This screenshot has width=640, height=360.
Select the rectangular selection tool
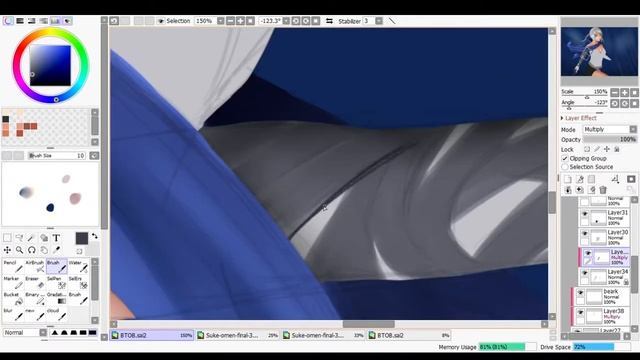coord(7,238)
